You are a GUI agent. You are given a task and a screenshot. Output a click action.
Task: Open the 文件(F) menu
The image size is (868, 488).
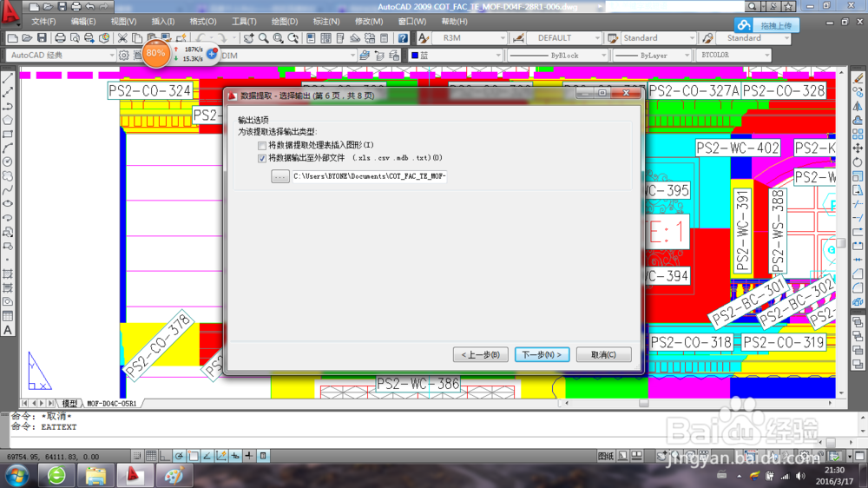point(43,22)
